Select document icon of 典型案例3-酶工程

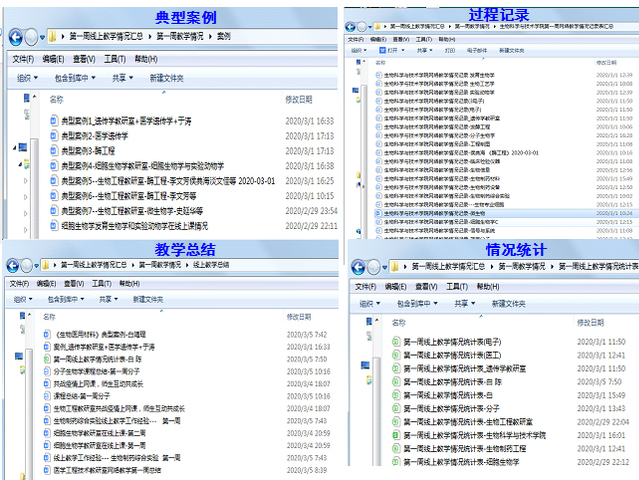(54, 150)
